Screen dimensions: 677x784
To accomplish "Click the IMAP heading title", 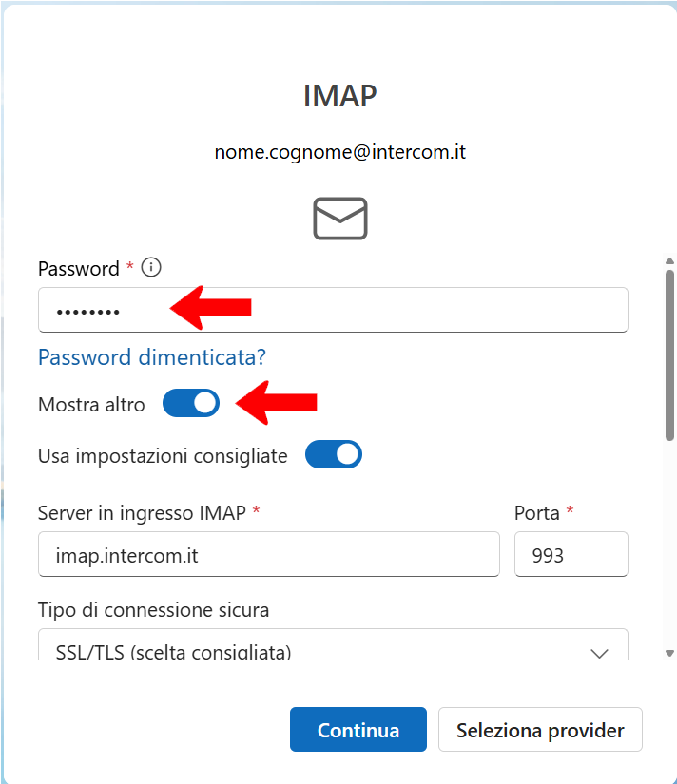I will pyautogui.click(x=339, y=96).
